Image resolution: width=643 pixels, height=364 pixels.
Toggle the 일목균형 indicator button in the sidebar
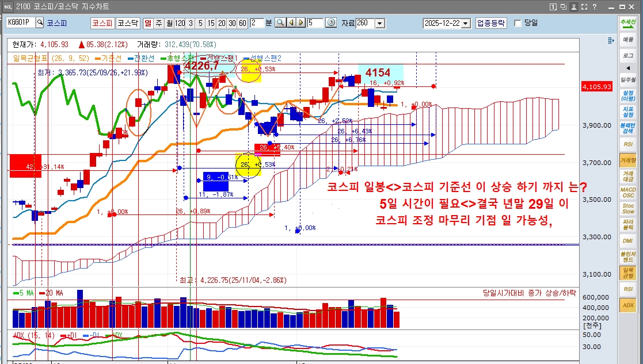pos(627,273)
